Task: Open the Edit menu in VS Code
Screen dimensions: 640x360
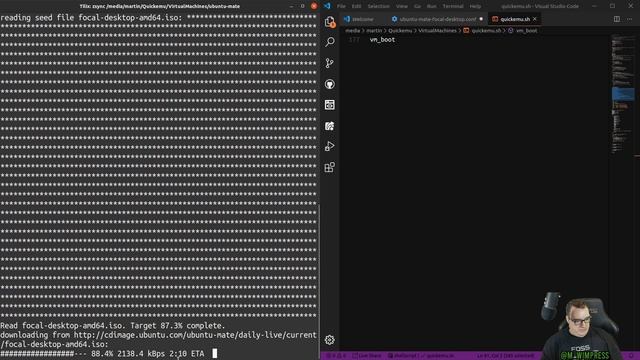Action: 356,6
